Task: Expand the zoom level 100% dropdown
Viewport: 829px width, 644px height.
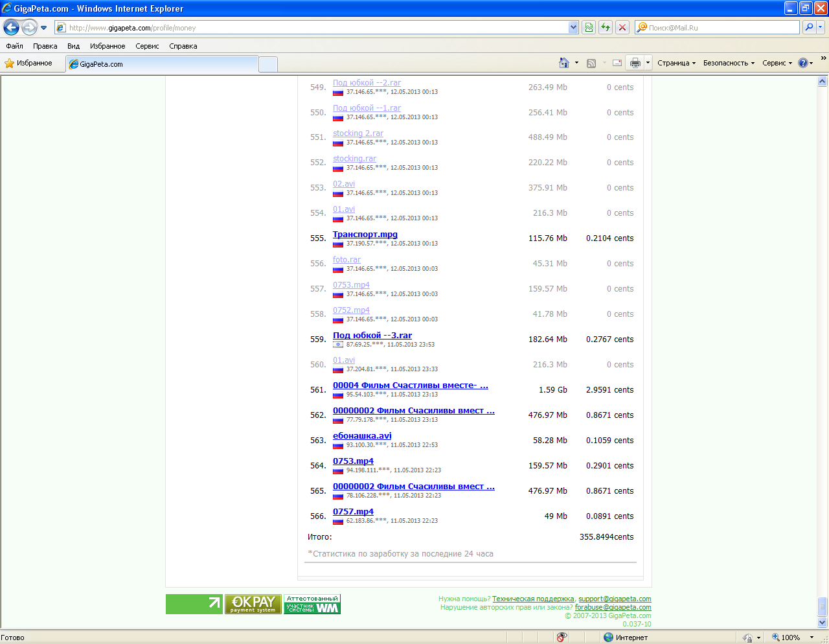Action: 812,638
